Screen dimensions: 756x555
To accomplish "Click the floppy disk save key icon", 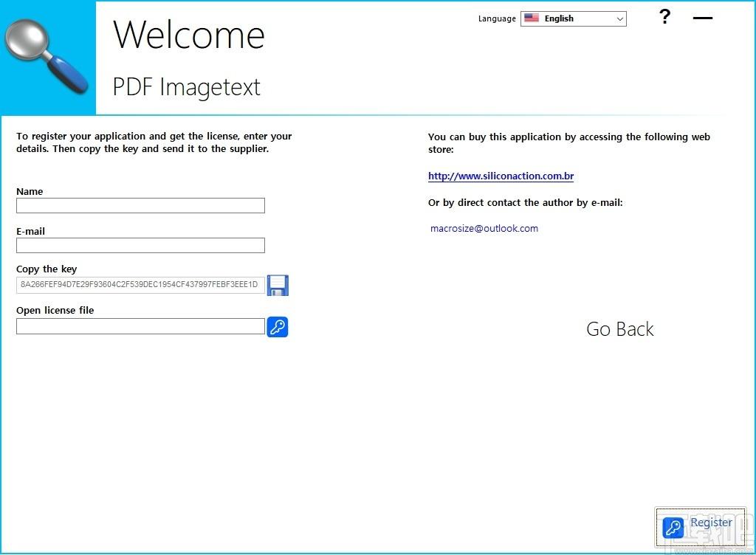I will coord(278,285).
